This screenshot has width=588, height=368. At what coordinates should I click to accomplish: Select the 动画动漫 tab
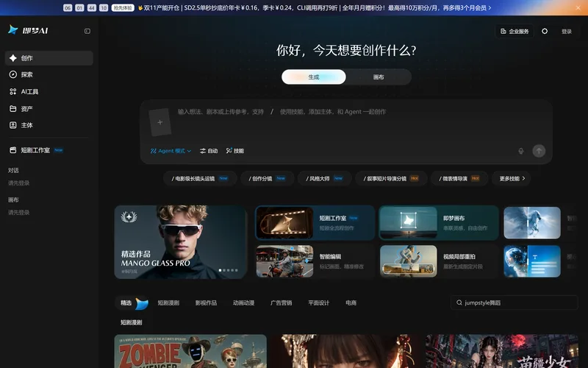[x=243, y=302]
